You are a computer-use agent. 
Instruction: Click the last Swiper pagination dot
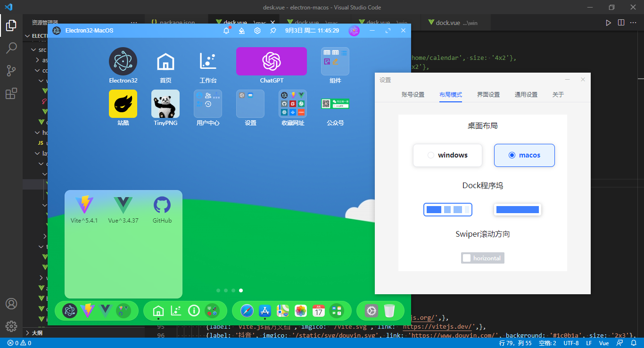point(241,290)
